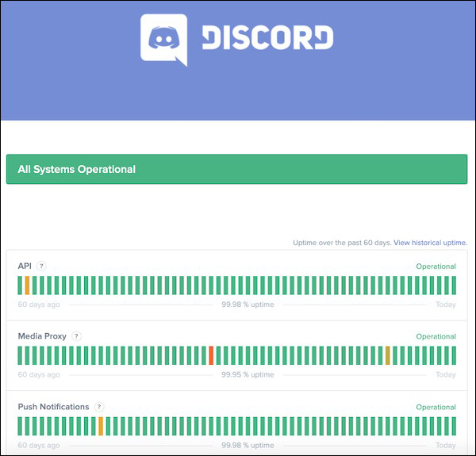476x456 pixels.
Task: Select the orange incident bar in Push Notifications
Action: point(101,426)
